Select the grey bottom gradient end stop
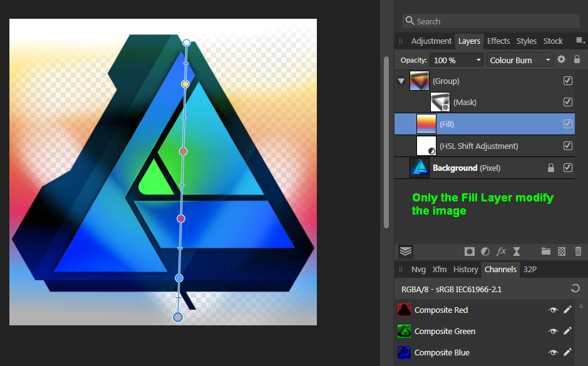Screen dimensions: 588x366 178,317
